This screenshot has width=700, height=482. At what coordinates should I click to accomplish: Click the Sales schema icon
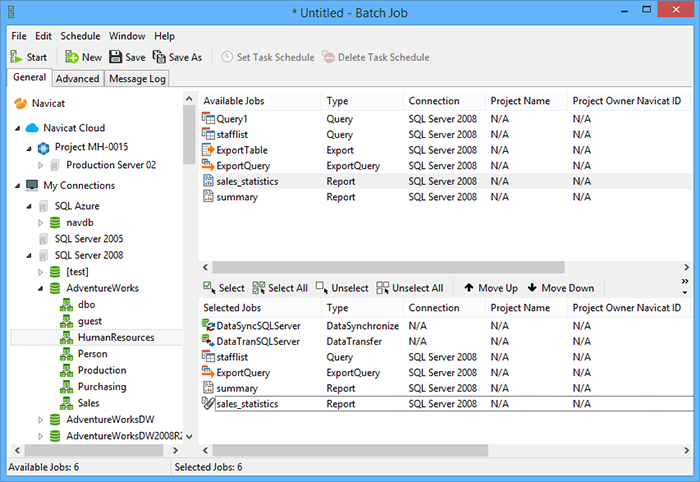click(x=67, y=403)
